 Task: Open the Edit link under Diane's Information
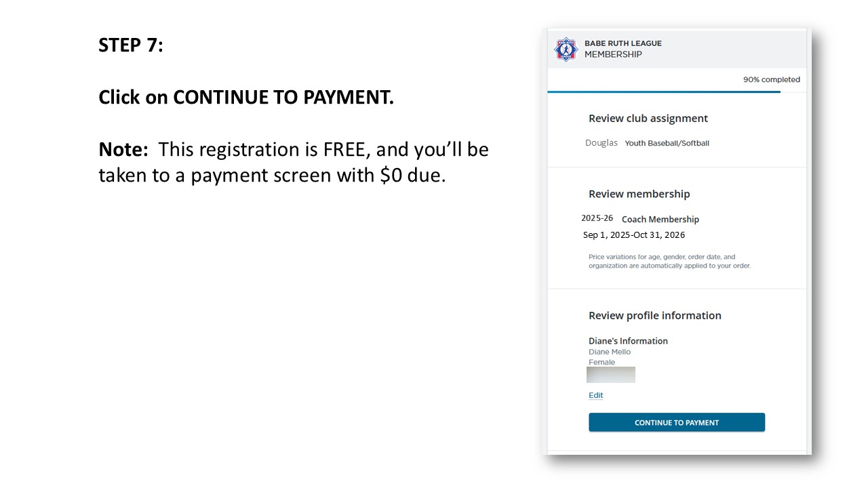pos(595,395)
